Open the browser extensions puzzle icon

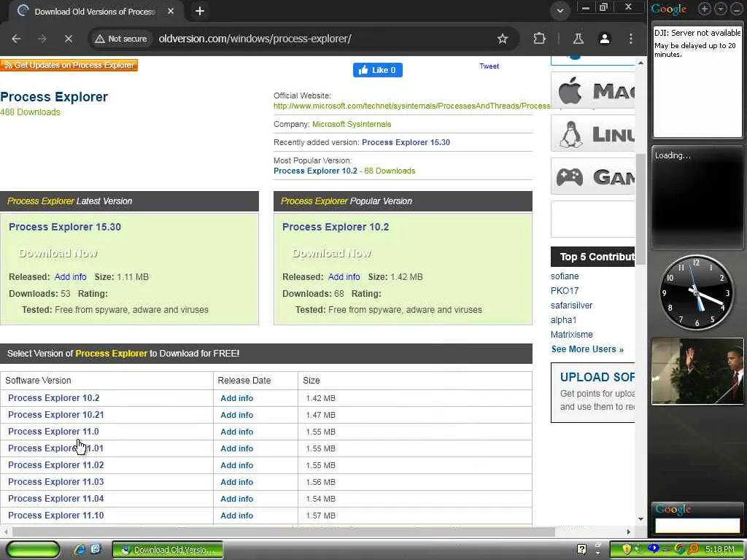pos(539,39)
